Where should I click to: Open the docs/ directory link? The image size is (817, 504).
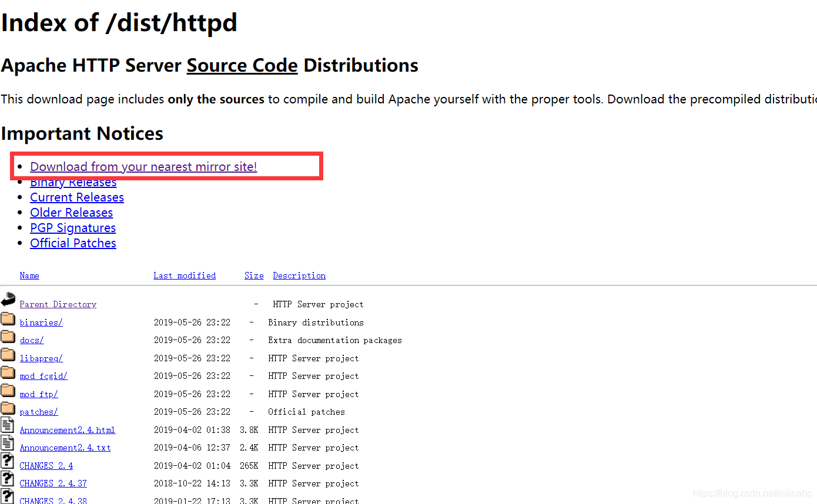[32, 340]
